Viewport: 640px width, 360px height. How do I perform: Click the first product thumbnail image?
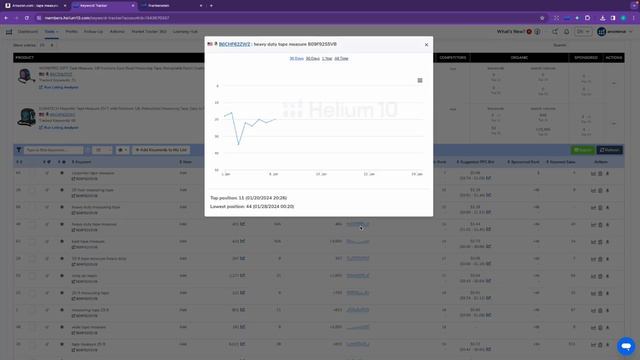pos(26,76)
